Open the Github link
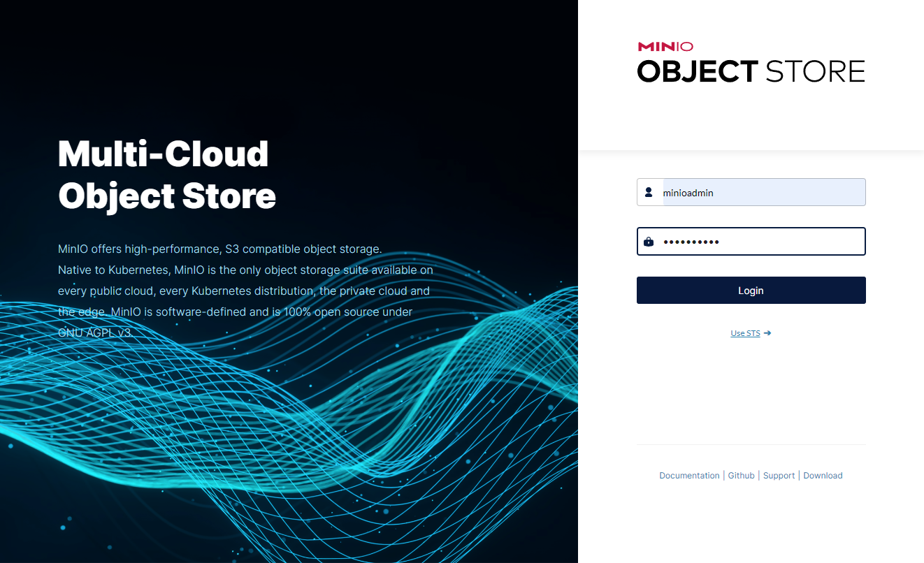 (x=741, y=476)
